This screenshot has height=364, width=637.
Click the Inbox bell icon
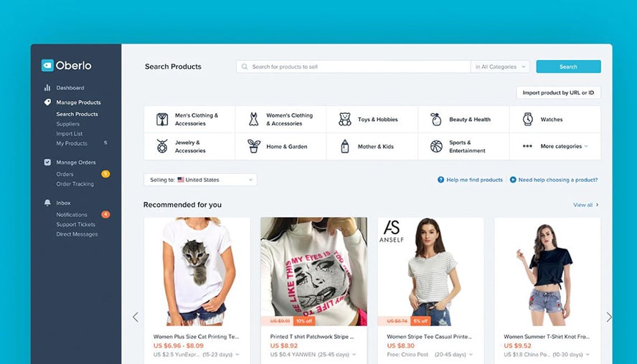(x=47, y=203)
